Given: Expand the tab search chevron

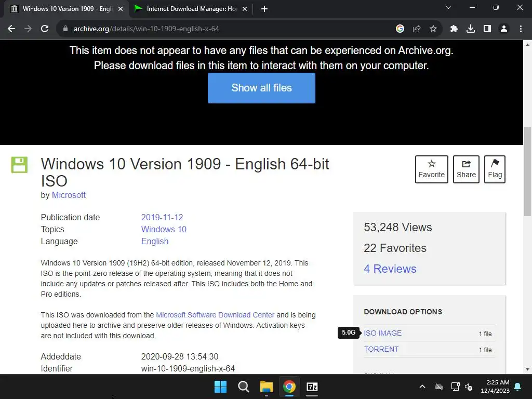Looking at the screenshot, I should coord(448,7).
